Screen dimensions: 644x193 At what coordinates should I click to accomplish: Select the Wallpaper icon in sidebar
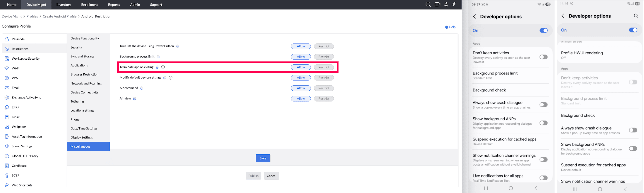click(7, 127)
